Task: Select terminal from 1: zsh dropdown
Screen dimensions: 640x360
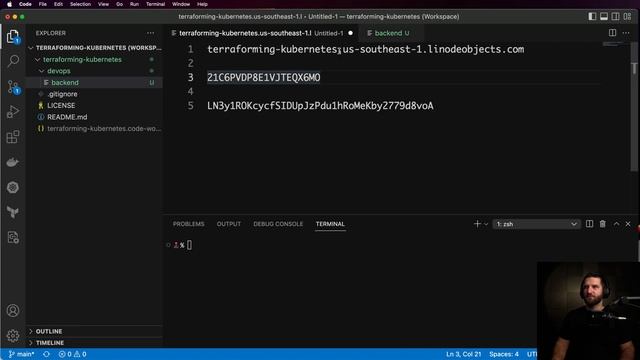Action: [536, 224]
